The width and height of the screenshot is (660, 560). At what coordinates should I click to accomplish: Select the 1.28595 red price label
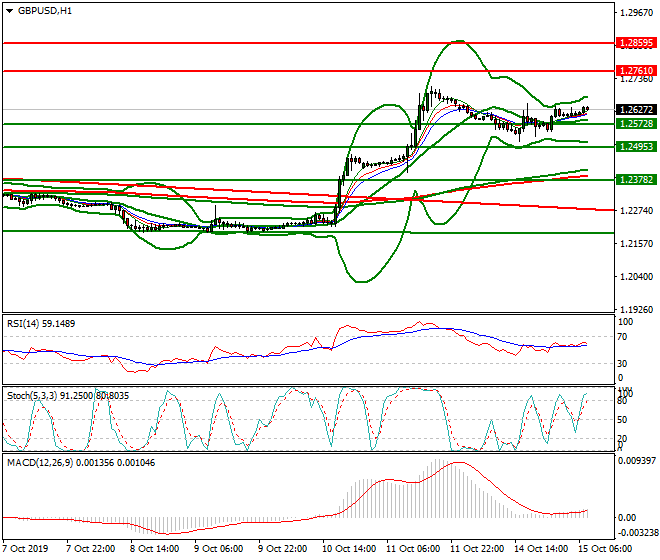[636, 44]
